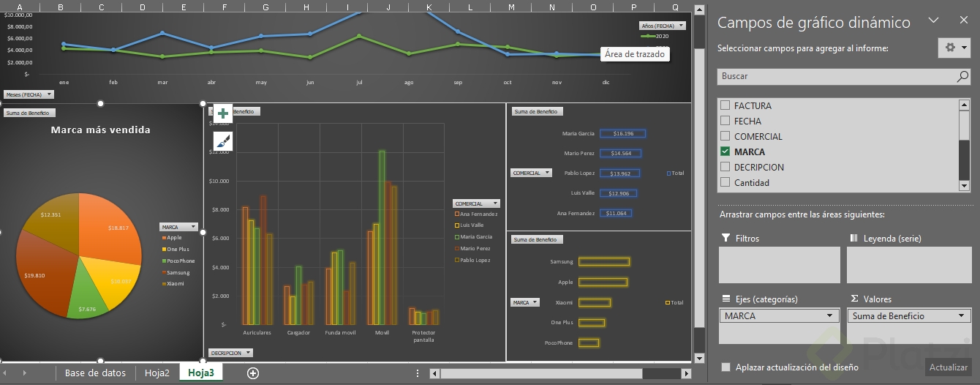Check the Cantidad field checkbox
980x385 pixels.
[725, 182]
